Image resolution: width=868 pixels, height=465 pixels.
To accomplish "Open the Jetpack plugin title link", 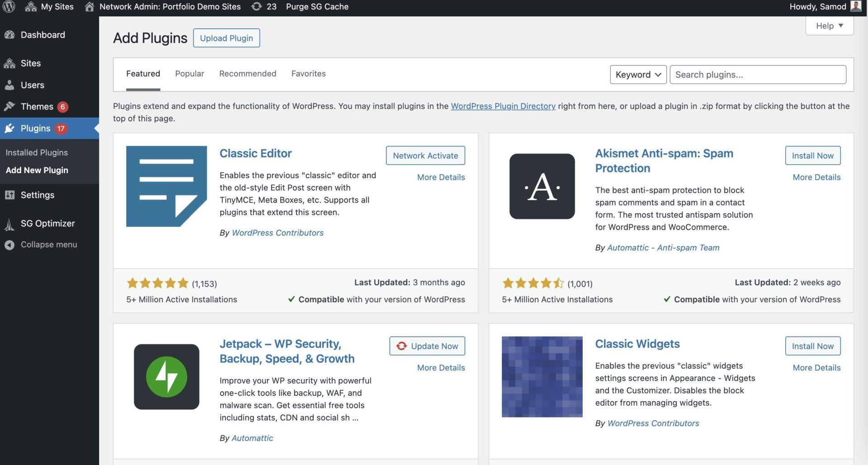I will point(287,351).
